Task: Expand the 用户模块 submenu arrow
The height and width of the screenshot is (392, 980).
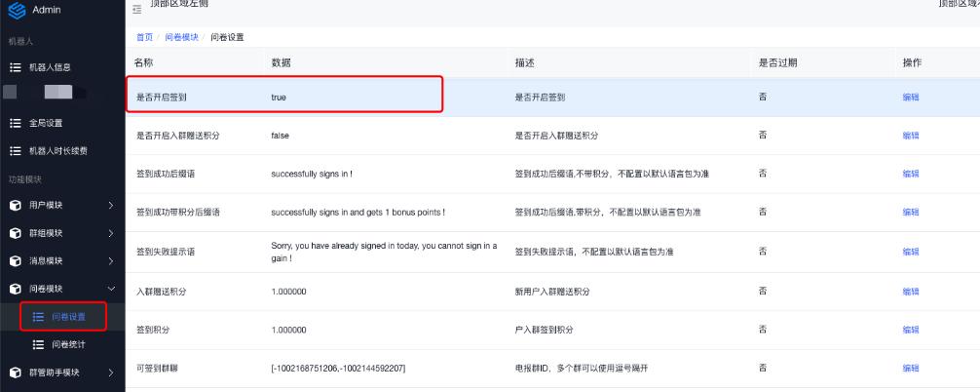Action: click(x=111, y=206)
